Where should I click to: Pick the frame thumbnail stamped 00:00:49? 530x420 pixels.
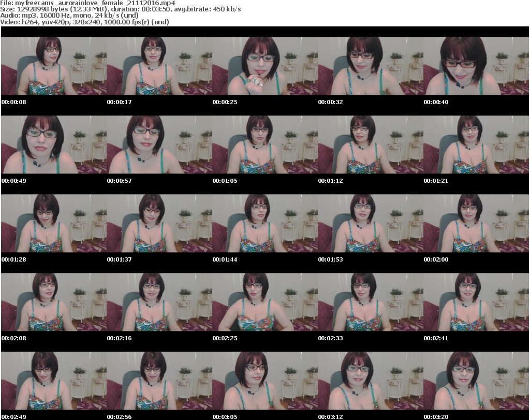pos(54,144)
